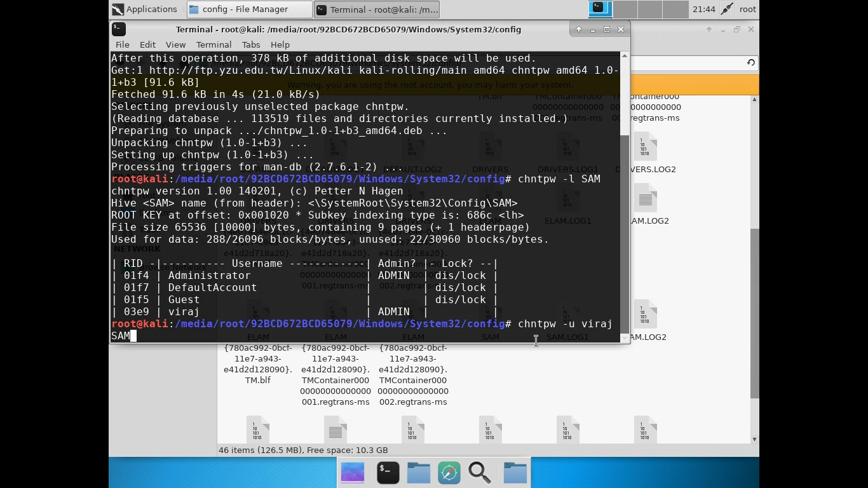Switch to config - File Manager taskbar button

pyautogui.click(x=249, y=9)
